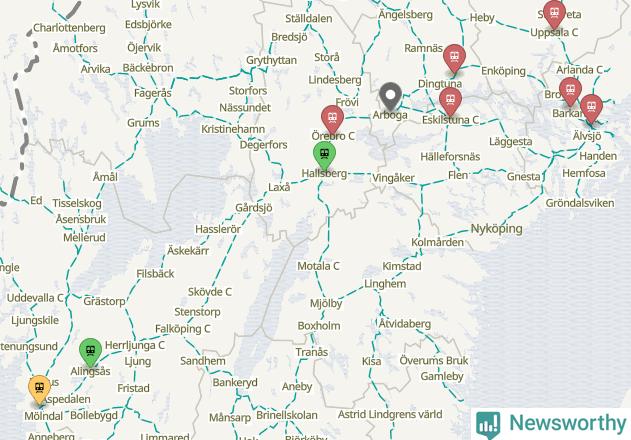631x440 pixels.
Task: Select the Mjölby station label
Action: pyautogui.click(x=326, y=304)
